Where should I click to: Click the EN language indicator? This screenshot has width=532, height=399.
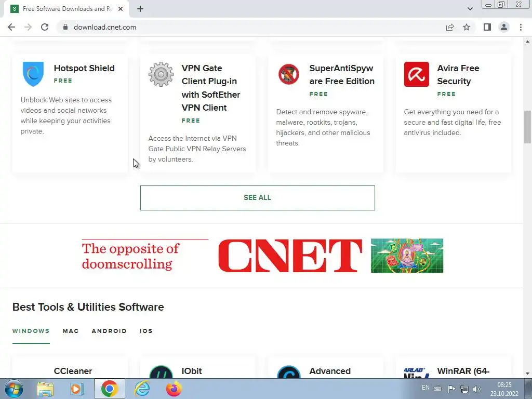(x=425, y=388)
